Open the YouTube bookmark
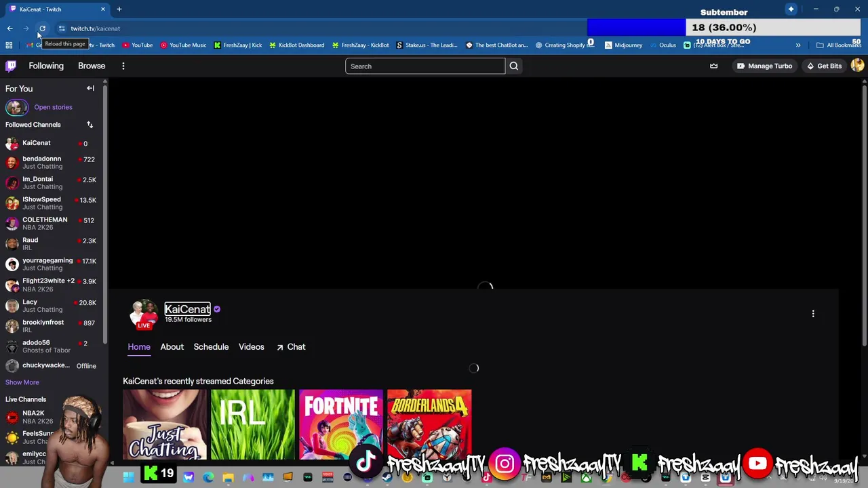Viewport: 868px width, 488px height. 138,45
